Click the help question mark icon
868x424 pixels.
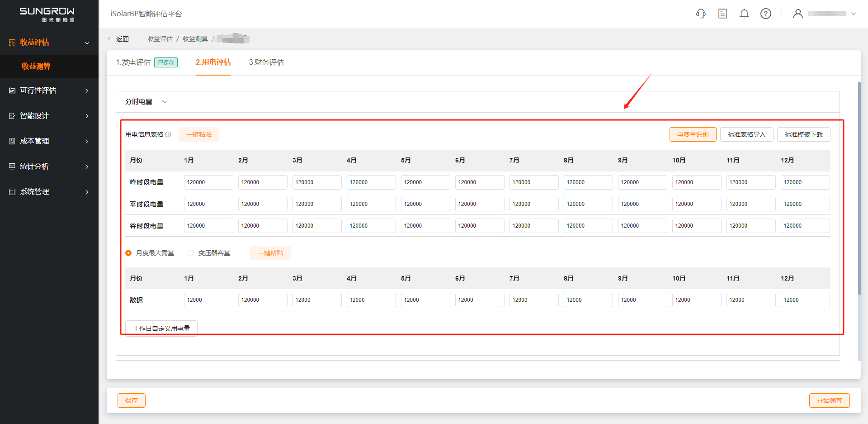pos(766,14)
